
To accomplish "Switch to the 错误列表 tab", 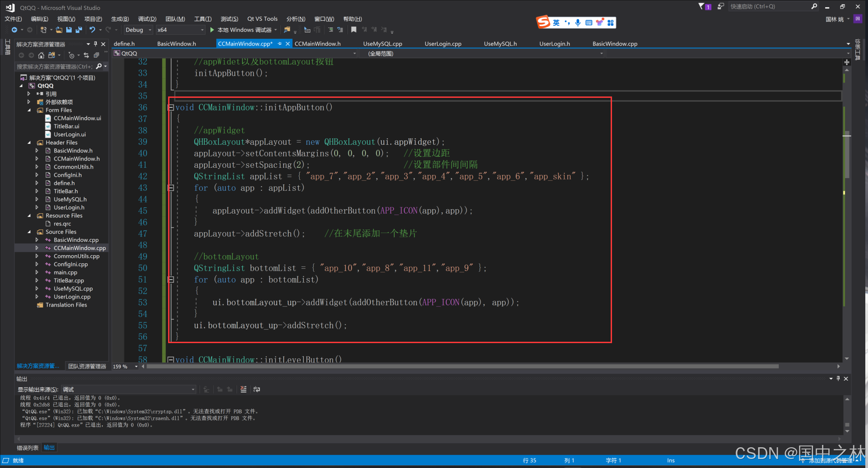I will pos(27,448).
